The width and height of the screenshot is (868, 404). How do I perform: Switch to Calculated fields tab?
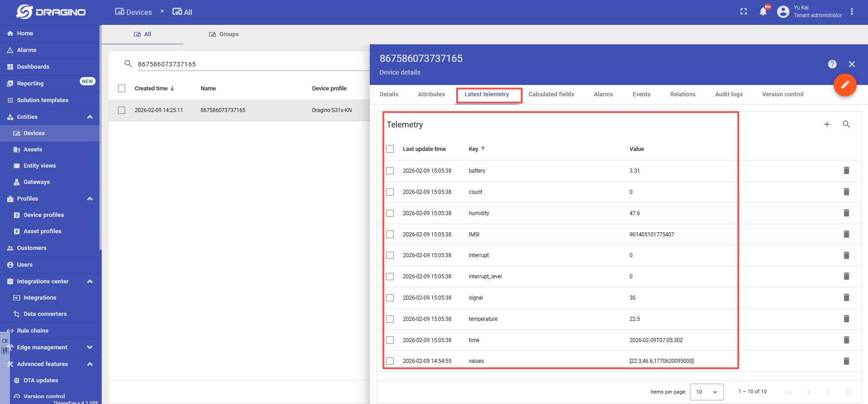pyautogui.click(x=551, y=94)
